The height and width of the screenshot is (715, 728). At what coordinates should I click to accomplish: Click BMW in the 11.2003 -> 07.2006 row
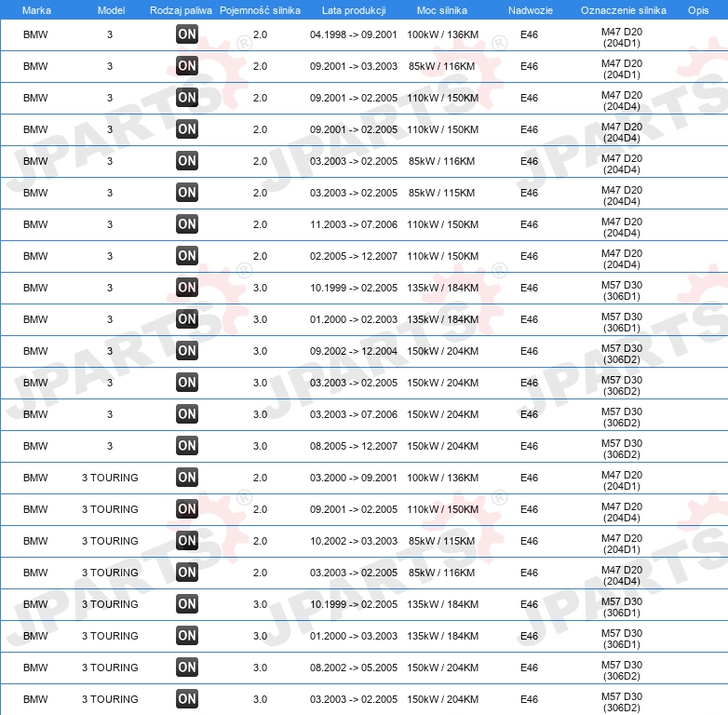[x=35, y=224]
